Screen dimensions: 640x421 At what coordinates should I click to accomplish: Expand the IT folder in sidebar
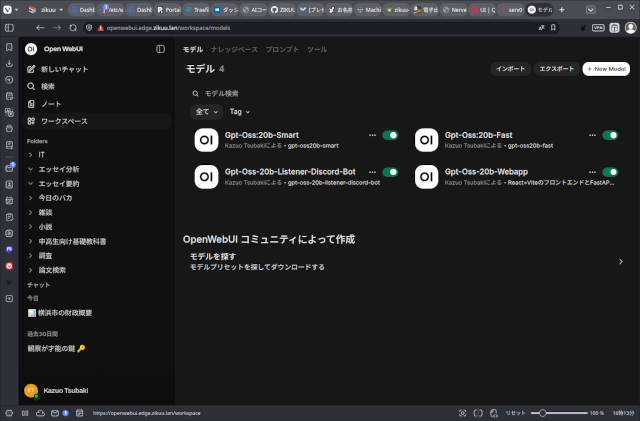31,155
